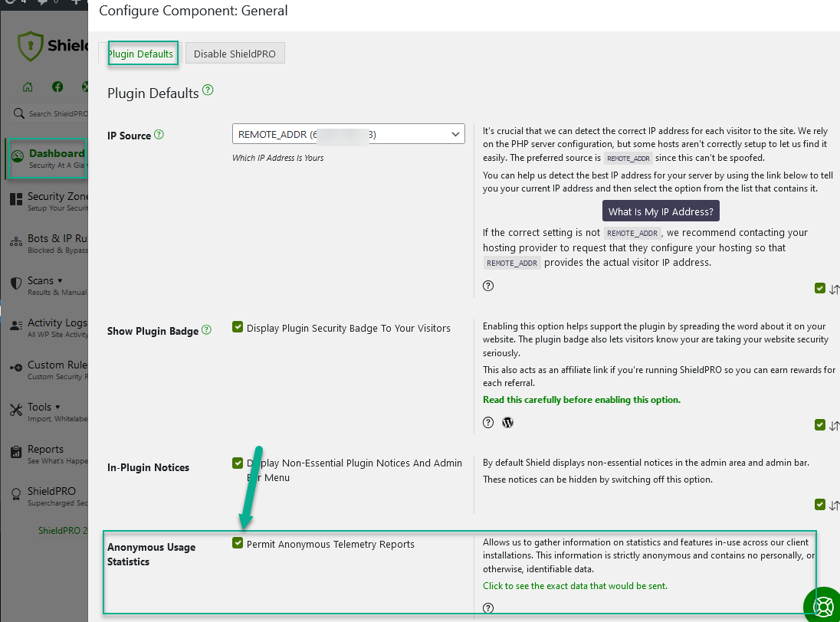This screenshot has width=840, height=622.
Task: Open the IP Source REMOTE_ADDR dropdown
Action: (349, 133)
